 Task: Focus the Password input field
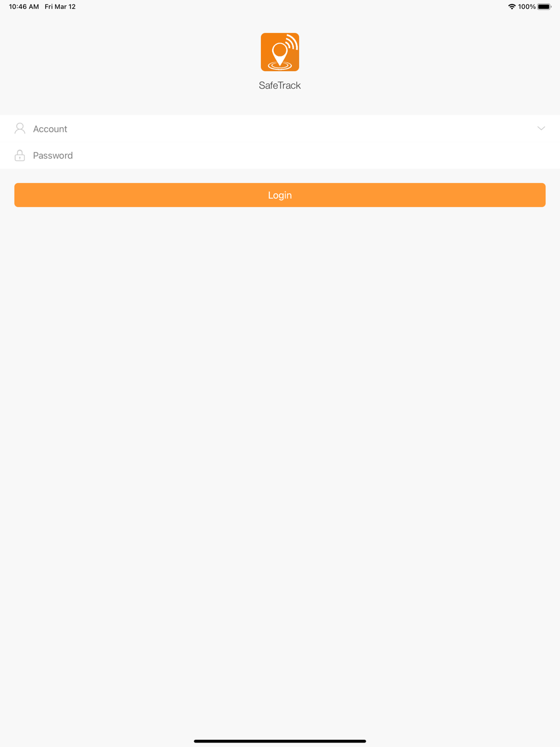(280, 155)
